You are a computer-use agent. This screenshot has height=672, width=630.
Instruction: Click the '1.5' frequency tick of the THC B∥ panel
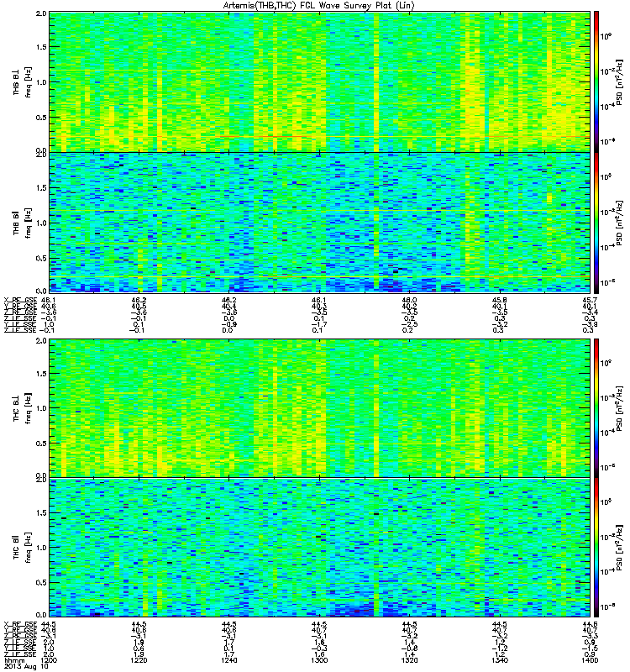[x=41, y=513]
